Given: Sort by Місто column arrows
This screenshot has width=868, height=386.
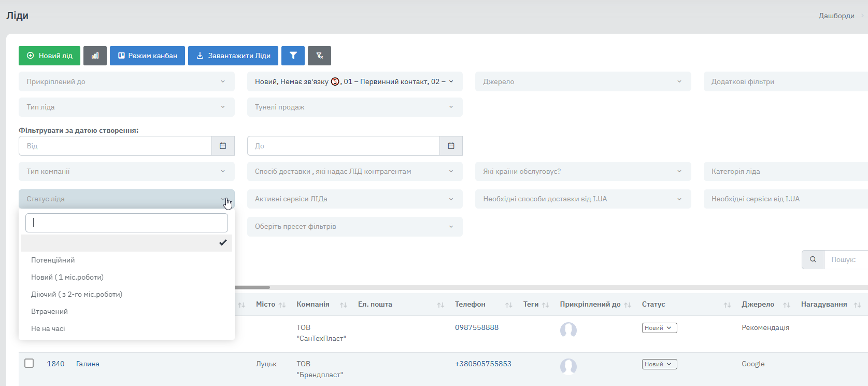Looking at the screenshot, I should [282, 305].
